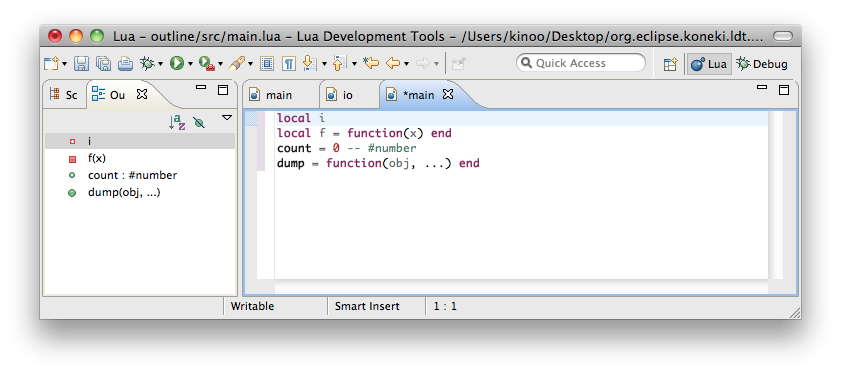This screenshot has height=374, width=841.
Task: Click the New wizard icon
Action: pyautogui.click(x=51, y=63)
